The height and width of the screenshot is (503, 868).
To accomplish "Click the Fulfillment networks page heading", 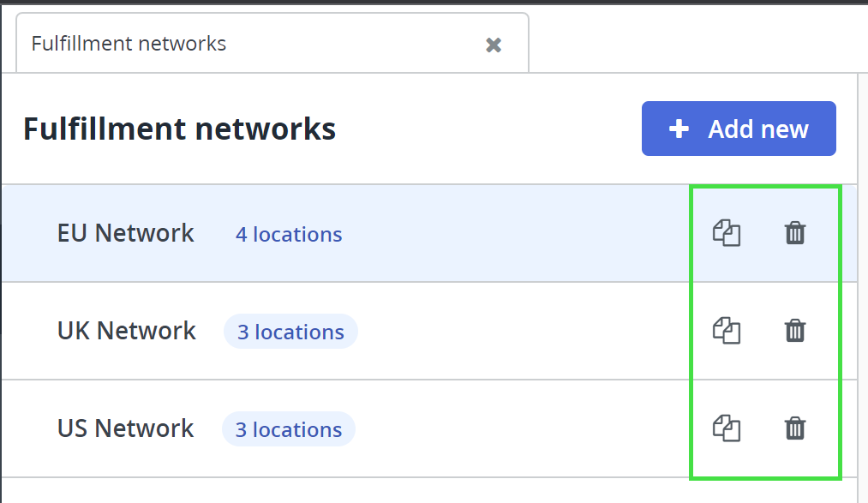I will (179, 129).
